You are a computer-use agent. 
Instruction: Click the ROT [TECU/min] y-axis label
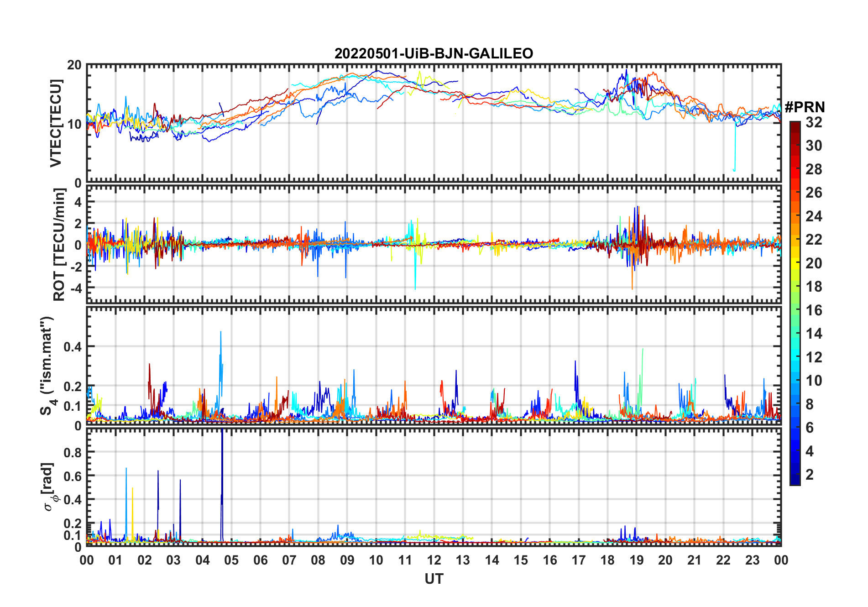click(59, 245)
